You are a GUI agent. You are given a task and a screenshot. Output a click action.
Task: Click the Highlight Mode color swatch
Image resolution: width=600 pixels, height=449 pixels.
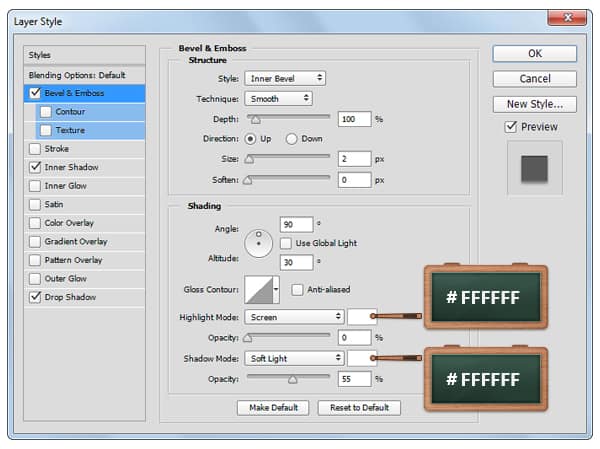pos(361,317)
